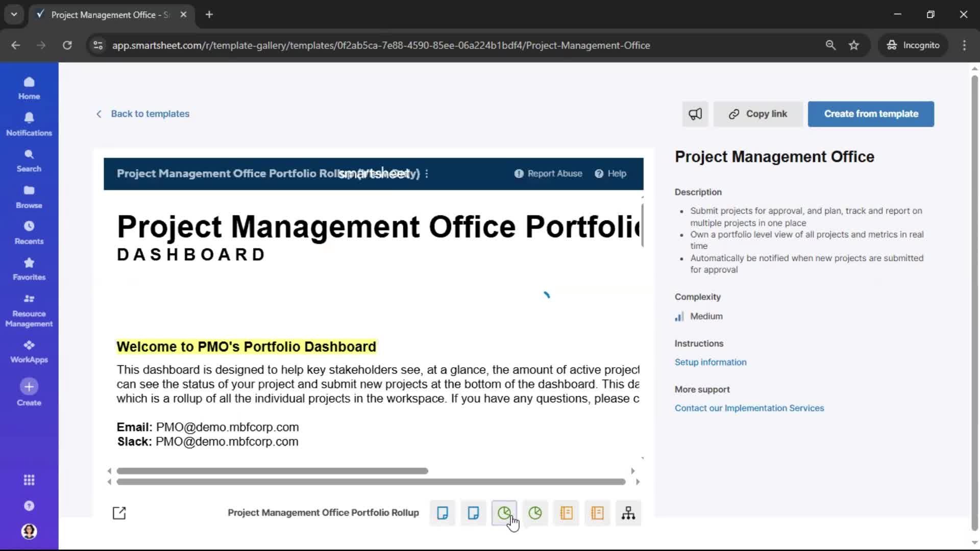Open Recents in sidebar
The width and height of the screenshot is (980, 551).
click(29, 233)
